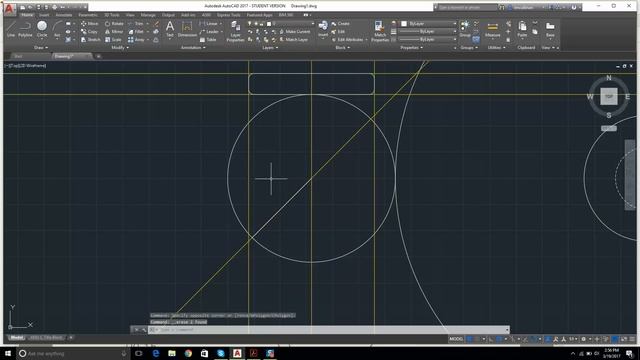The width and height of the screenshot is (640, 360).
Task: Click the Leader annotation button
Action: pos(210,31)
